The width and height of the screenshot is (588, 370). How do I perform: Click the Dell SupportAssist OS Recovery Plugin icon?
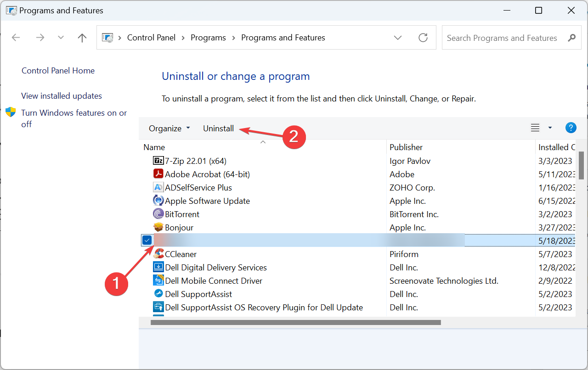click(158, 307)
